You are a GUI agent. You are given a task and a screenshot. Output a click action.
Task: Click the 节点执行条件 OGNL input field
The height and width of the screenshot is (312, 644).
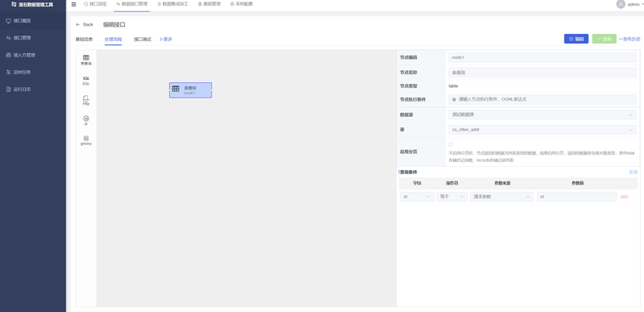[542, 99]
